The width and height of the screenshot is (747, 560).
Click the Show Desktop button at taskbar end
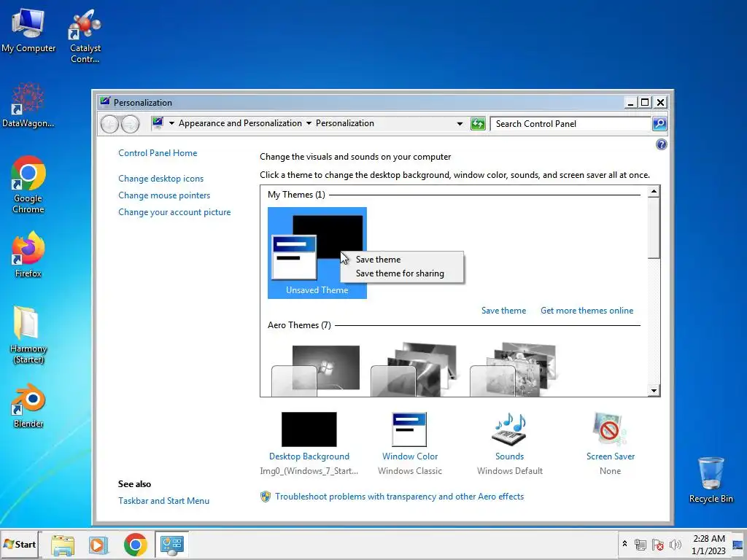point(738,545)
